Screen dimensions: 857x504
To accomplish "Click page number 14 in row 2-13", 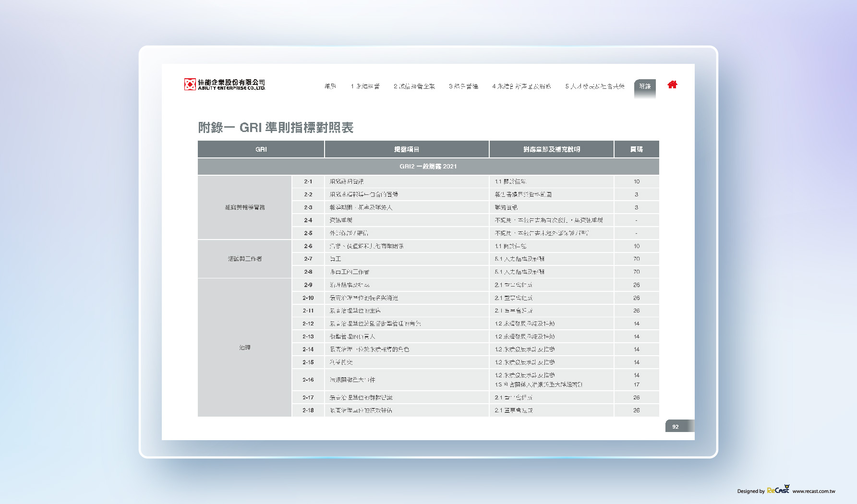I will pos(637,336).
